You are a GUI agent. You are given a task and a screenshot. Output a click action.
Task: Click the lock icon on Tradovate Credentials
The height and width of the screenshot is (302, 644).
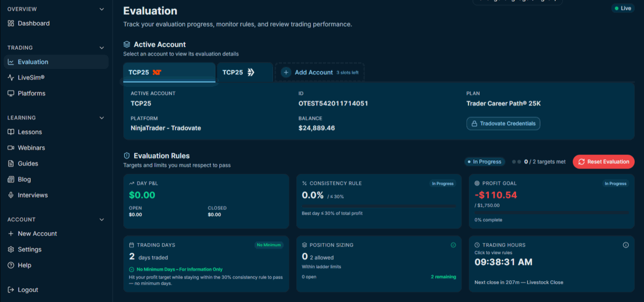coord(474,124)
